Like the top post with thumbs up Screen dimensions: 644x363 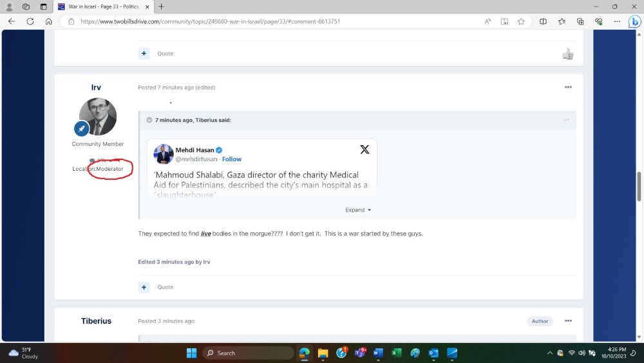point(568,54)
